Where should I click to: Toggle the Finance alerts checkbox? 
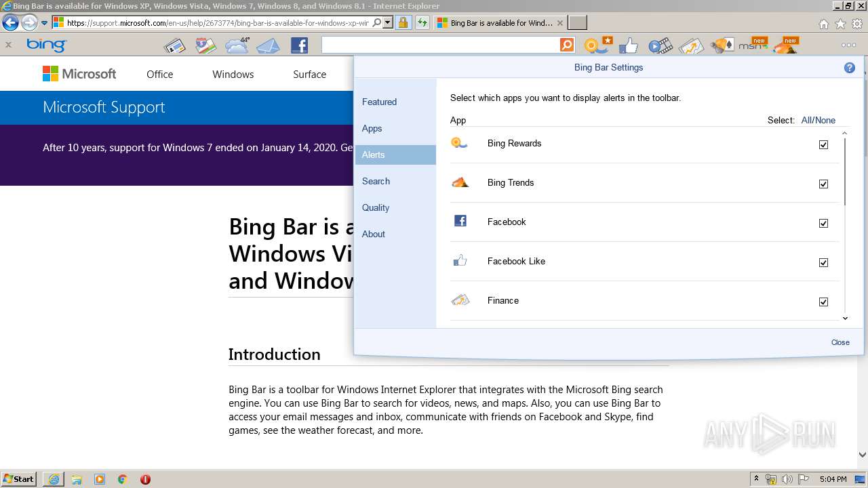coord(823,302)
